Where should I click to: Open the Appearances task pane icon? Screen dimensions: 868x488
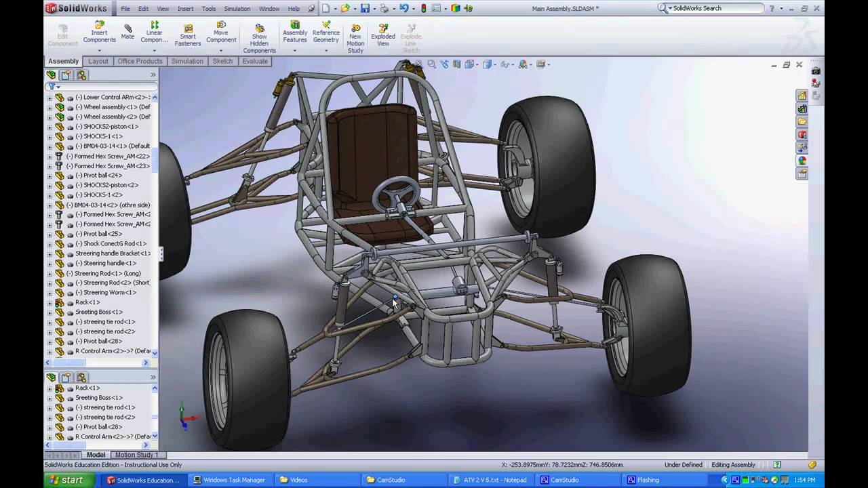(x=802, y=161)
